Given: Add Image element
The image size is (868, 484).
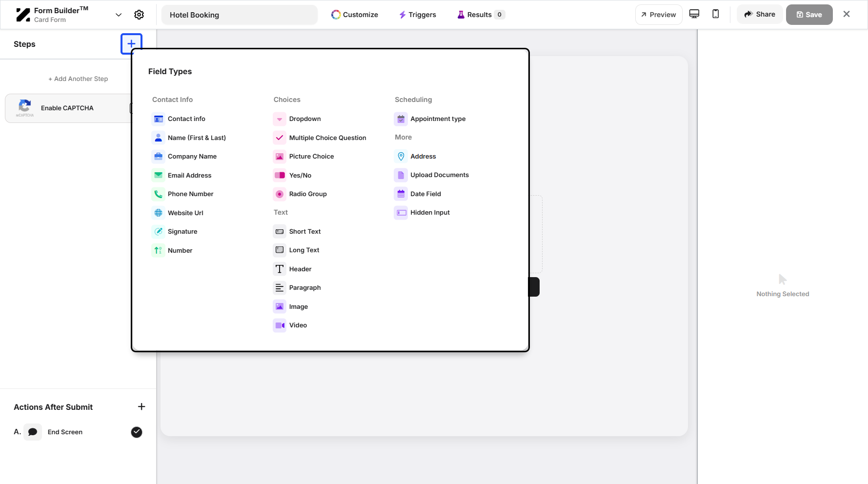Looking at the screenshot, I should [291, 306].
